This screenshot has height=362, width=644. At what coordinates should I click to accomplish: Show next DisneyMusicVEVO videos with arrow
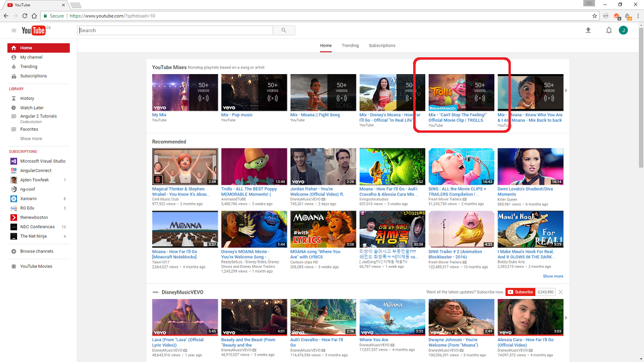click(x=566, y=317)
